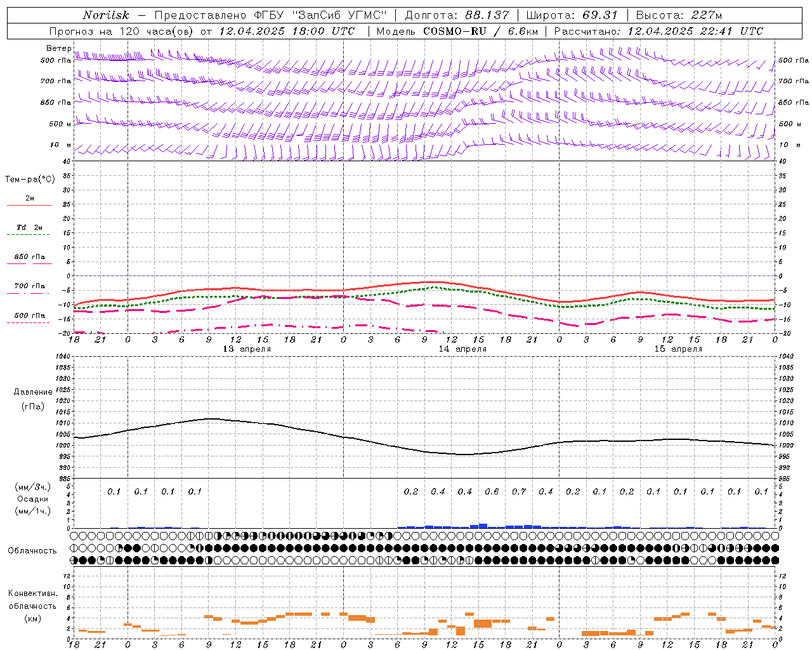Select the Прогноз на 120 часа(ов) text
This screenshot has width=812, height=650.
[x=122, y=31]
